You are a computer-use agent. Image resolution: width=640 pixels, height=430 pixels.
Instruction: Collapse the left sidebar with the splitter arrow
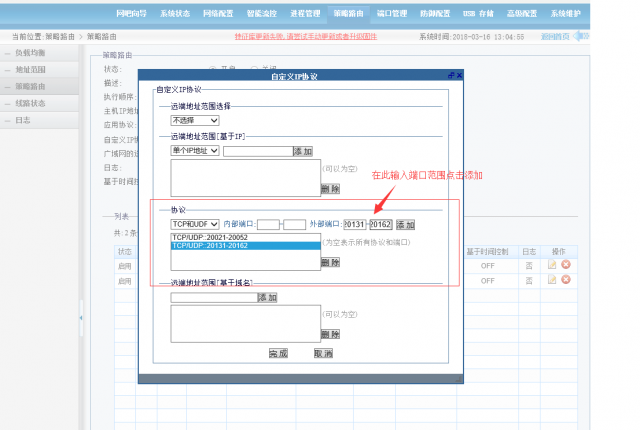coord(82,317)
